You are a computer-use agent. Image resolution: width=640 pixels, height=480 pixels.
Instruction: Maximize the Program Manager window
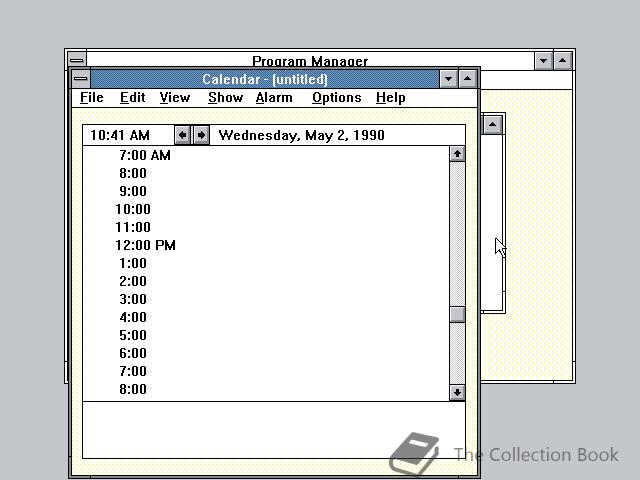(x=562, y=61)
